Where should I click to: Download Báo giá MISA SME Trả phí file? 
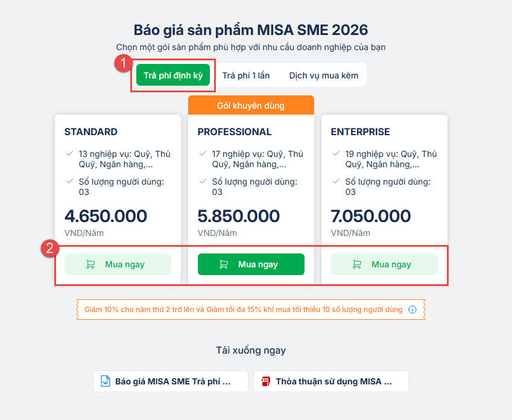(x=173, y=381)
